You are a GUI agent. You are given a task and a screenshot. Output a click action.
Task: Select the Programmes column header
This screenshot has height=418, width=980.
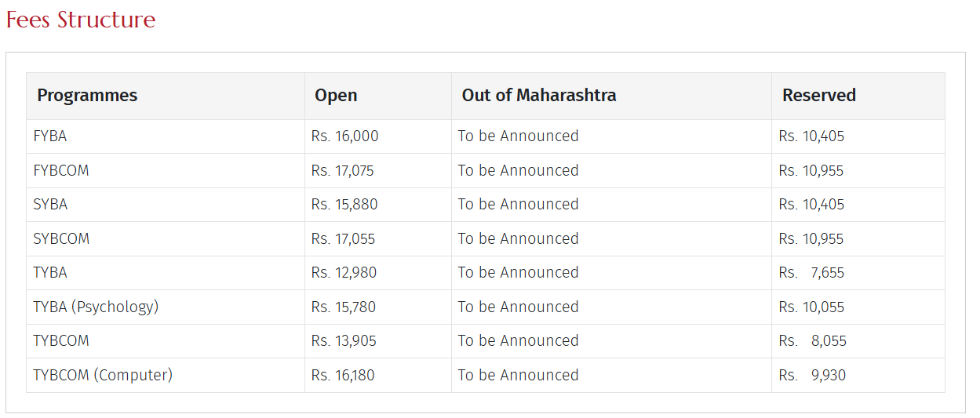pyautogui.click(x=87, y=96)
